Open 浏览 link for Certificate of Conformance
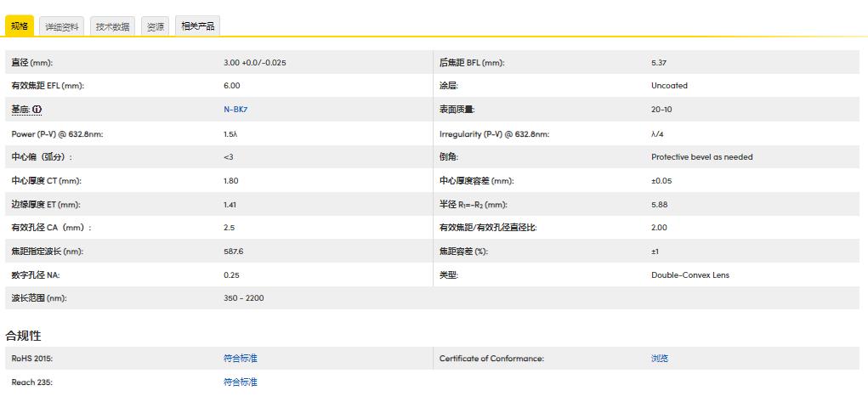The height and width of the screenshot is (413, 868). point(660,359)
